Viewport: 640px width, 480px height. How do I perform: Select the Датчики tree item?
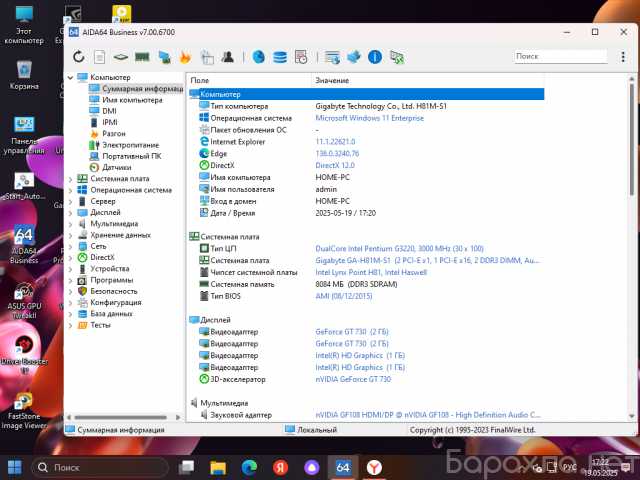117,167
